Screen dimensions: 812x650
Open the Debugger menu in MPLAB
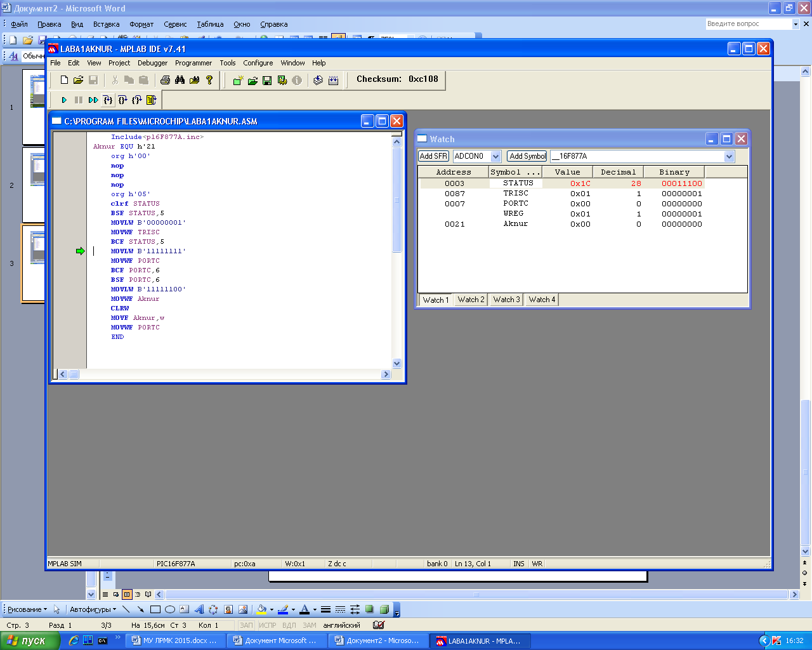tap(153, 63)
